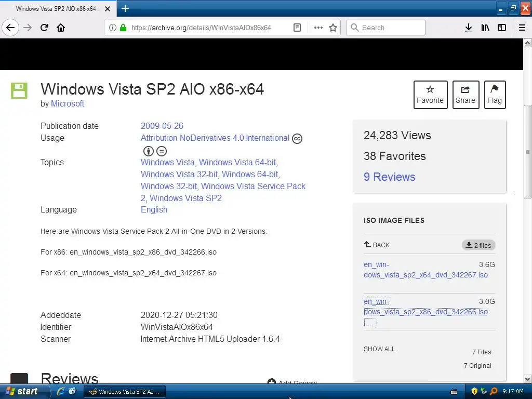This screenshot has height=399, width=532.
Task: Click identifier value WinVistaAIOx86x64
Action: [x=177, y=327]
